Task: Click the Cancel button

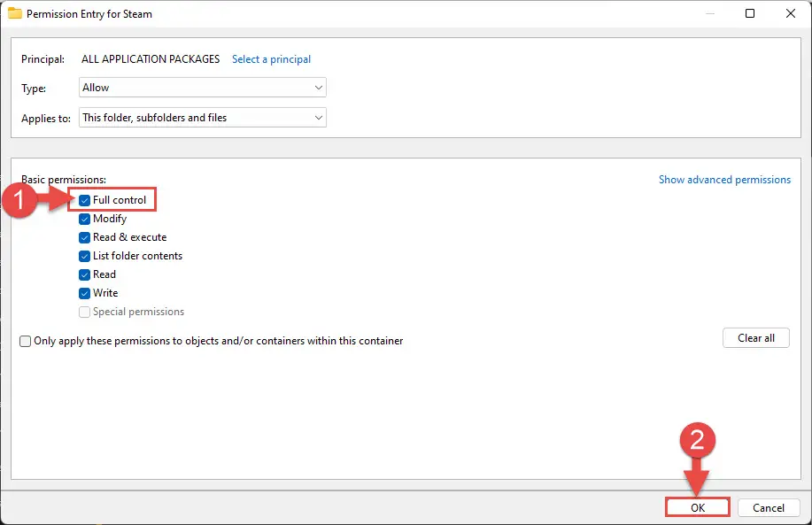Action: pos(769,507)
